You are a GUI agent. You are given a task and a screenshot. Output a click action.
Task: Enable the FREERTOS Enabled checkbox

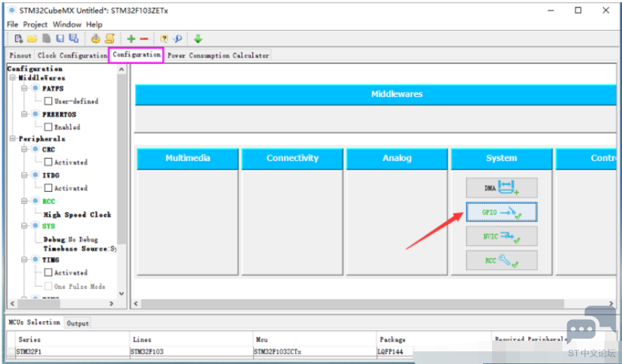point(48,127)
